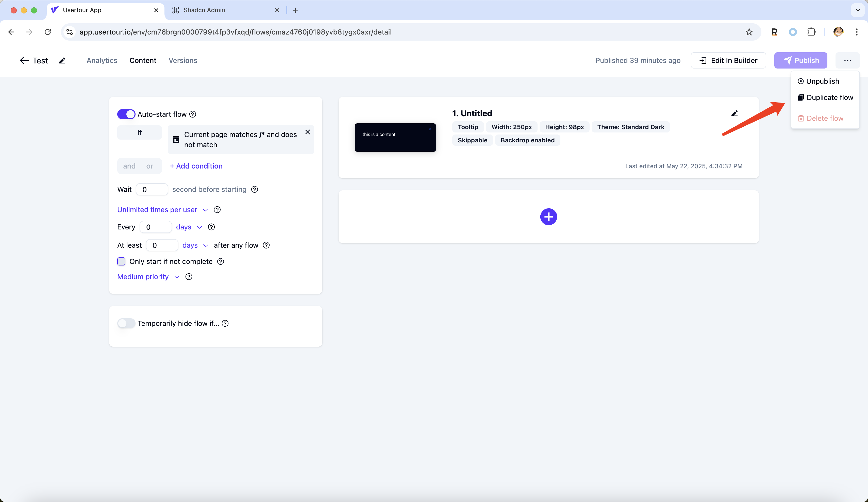Open the At least days unit dropdown

click(x=195, y=245)
